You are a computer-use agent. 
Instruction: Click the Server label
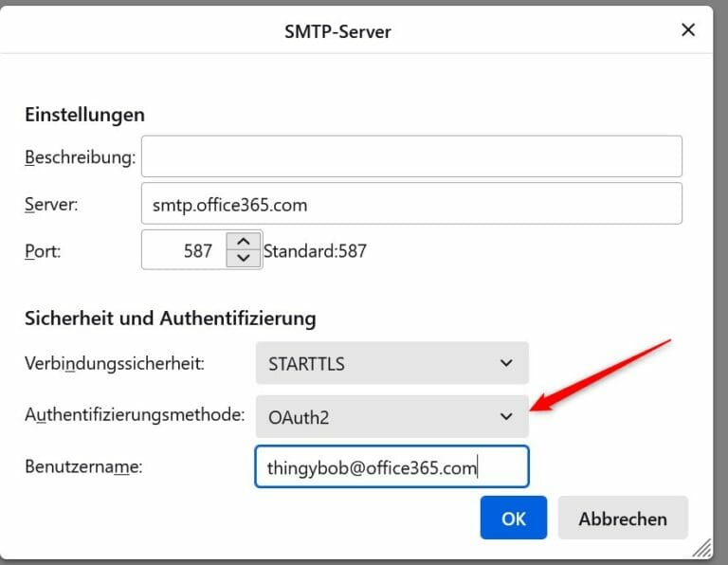click(51, 204)
